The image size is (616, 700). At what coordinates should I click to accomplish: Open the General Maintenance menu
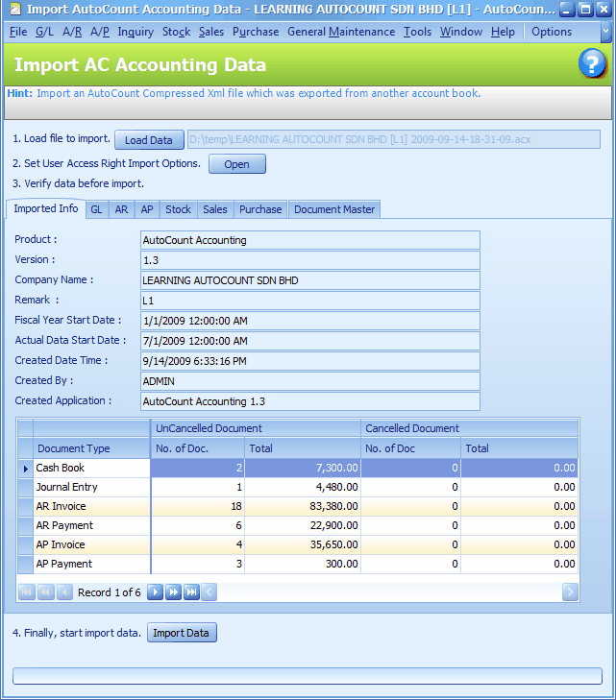341,32
